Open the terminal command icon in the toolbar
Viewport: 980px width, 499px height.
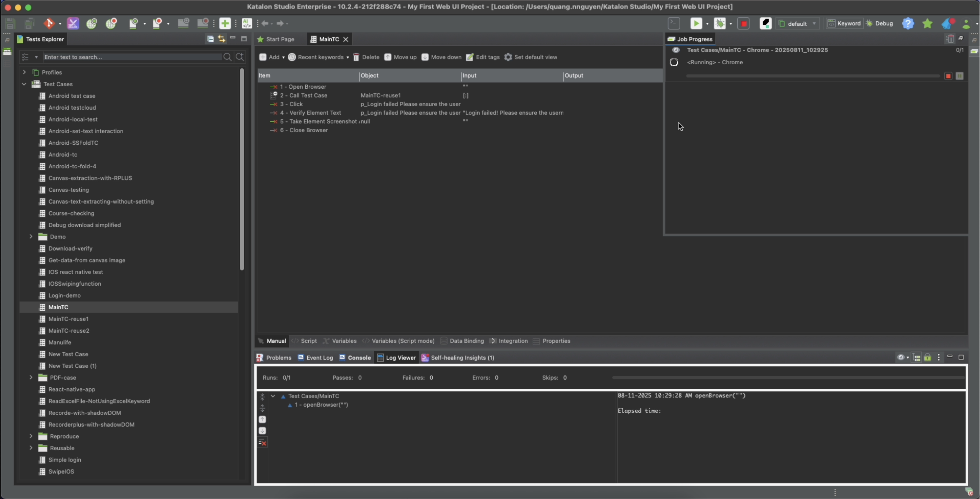tap(674, 23)
